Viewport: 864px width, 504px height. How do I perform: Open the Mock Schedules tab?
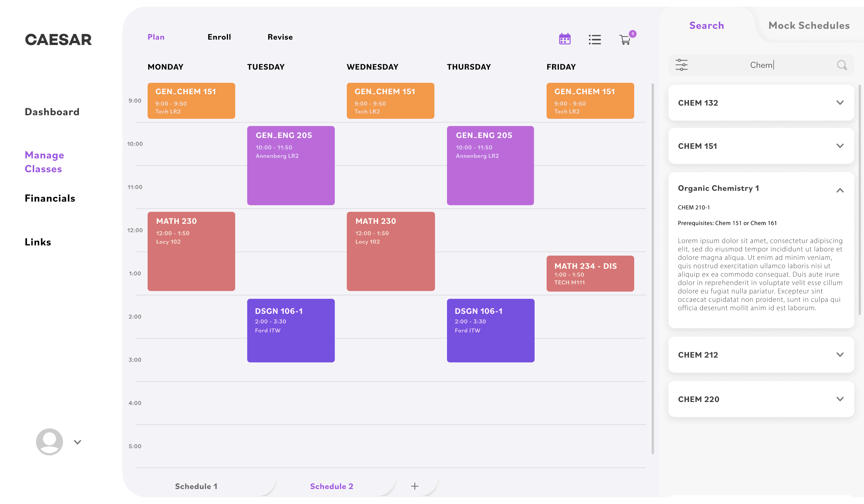[809, 25]
